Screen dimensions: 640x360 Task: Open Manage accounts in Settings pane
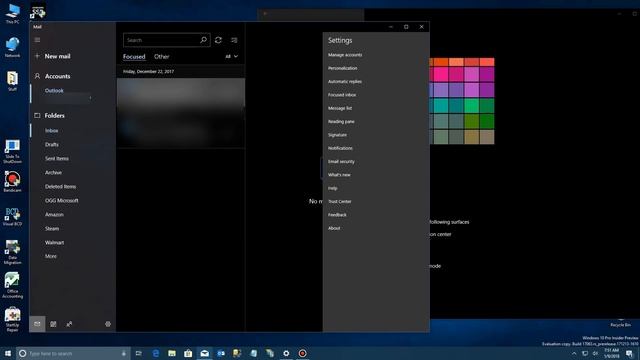[345, 55]
